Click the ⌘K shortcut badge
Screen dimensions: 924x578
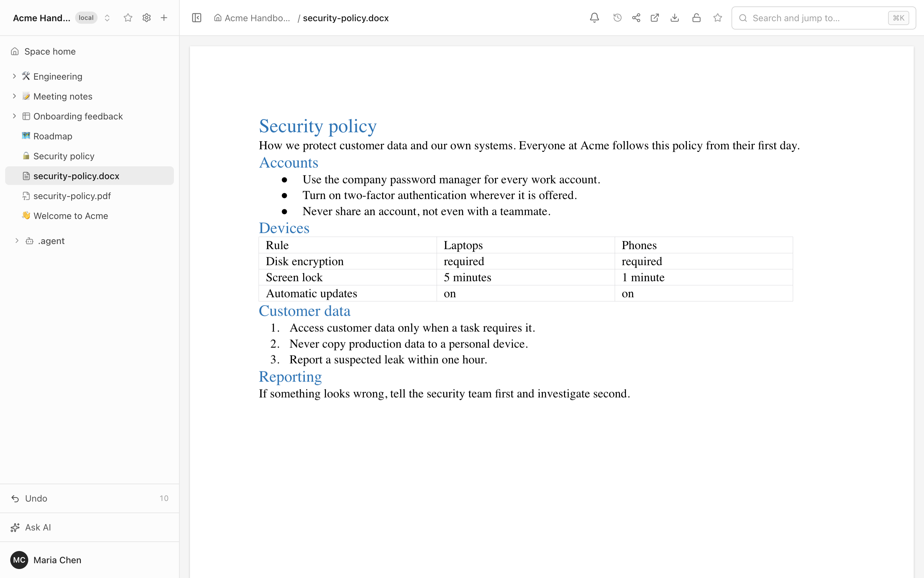(898, 18)
